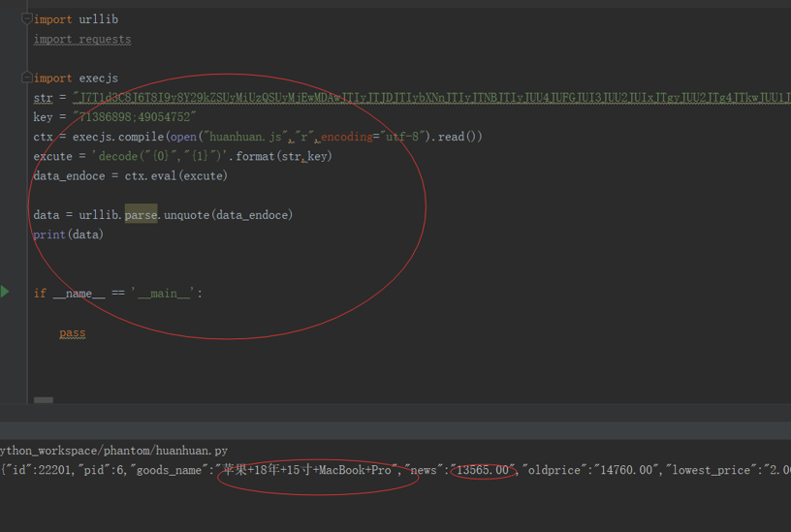Click the underlined 'import requests' line

(x=82, y=39)
